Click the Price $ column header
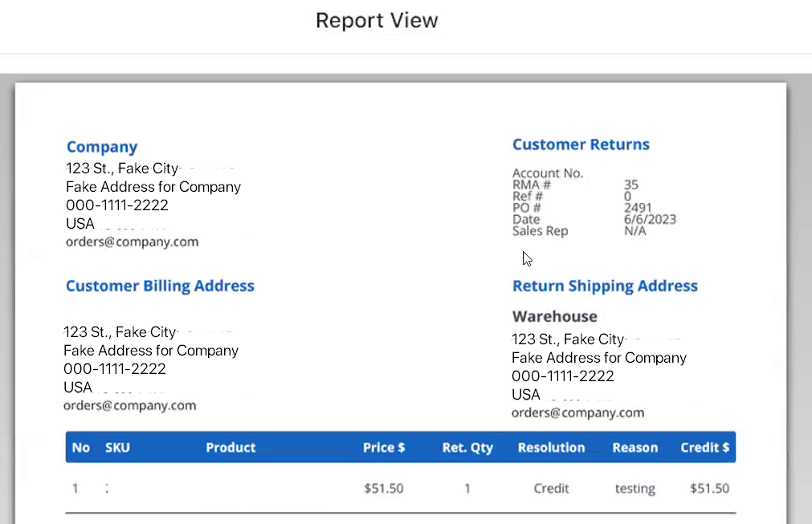The height and width of the screenshot is (524, 812). (384, 448)
